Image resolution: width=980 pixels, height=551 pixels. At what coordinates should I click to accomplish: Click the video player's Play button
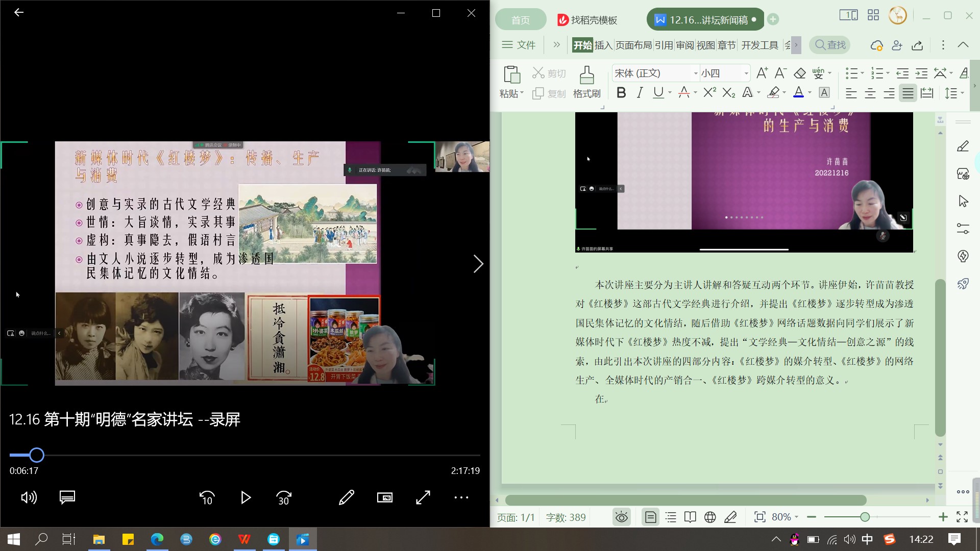pos(246,497)
